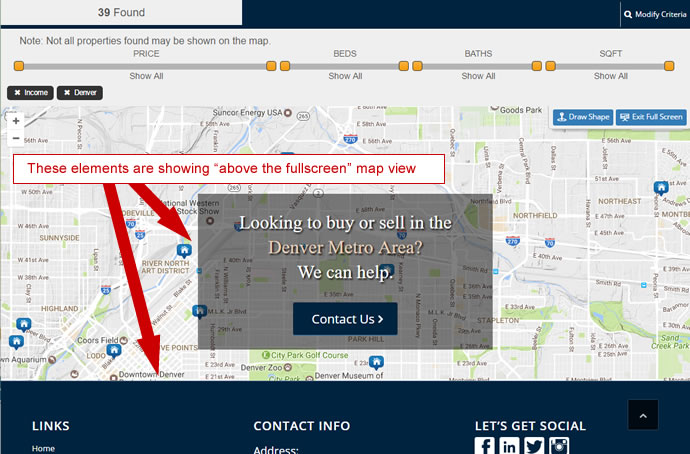690x454 pixels.
Task: Click the Contact Us button
Action: [x=345, y=319]
